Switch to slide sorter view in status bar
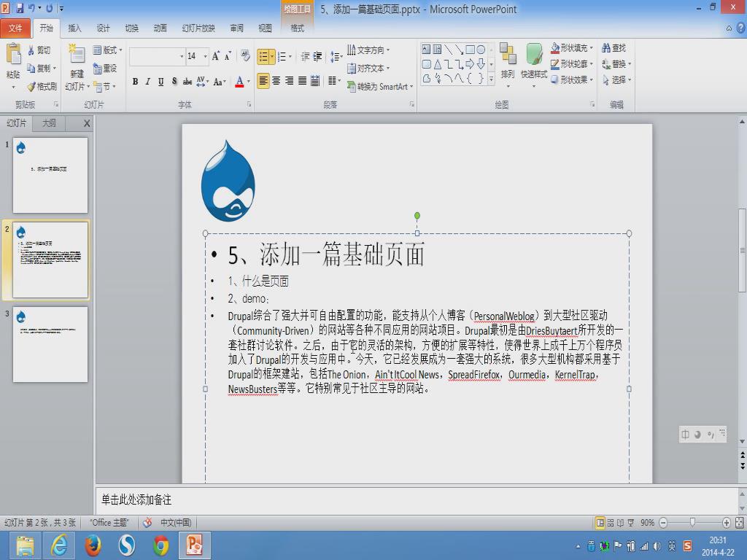The image size is (747, 560). [611, 523]
